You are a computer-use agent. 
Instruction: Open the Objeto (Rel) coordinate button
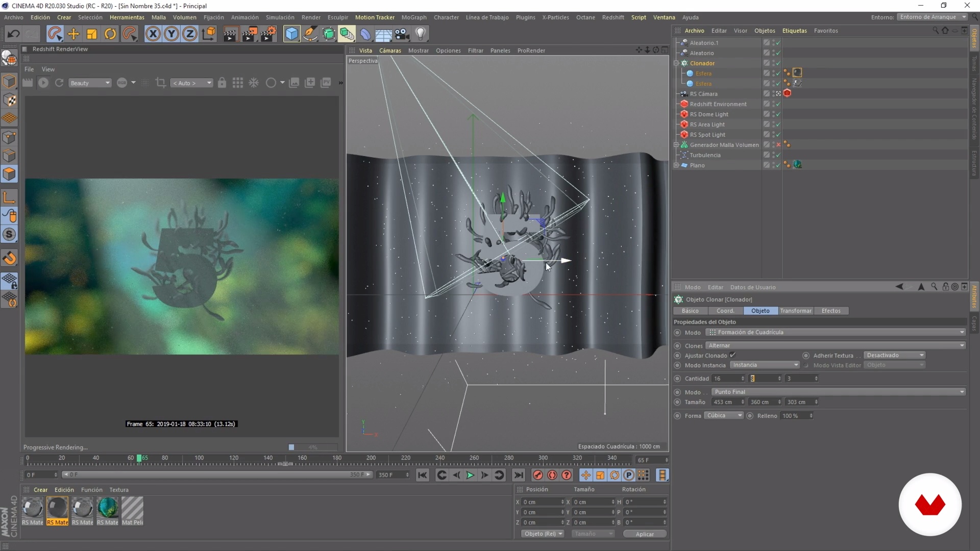[x=543, y=534]
